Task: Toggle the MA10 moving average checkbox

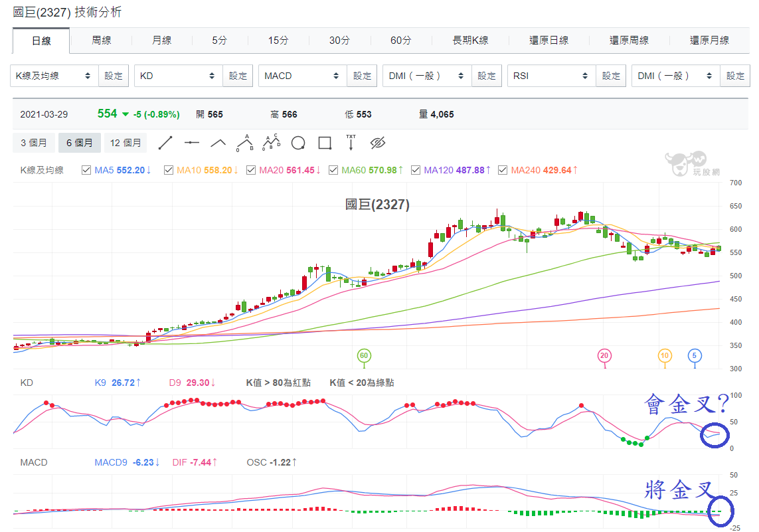Action: (x=169, y=170)
